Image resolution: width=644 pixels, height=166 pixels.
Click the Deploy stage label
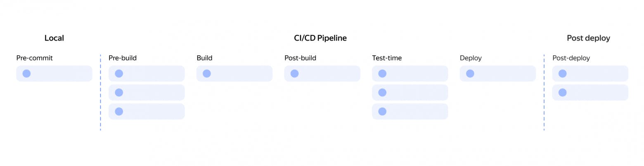(471, 58)
